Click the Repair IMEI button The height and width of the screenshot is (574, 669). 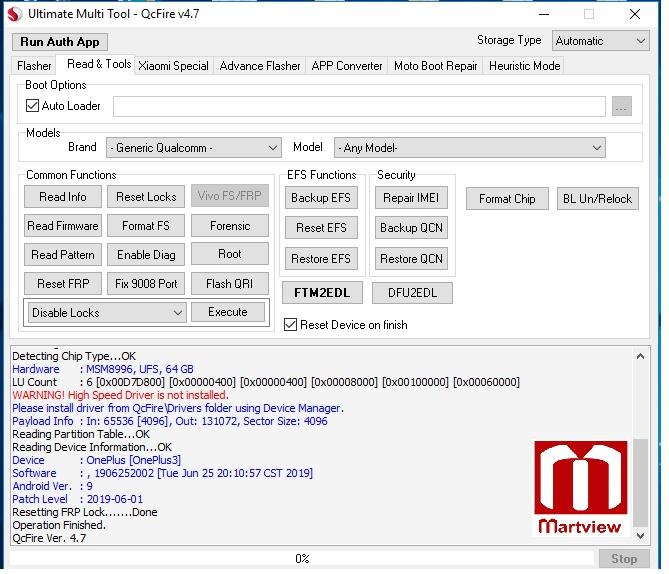[411, 198]
